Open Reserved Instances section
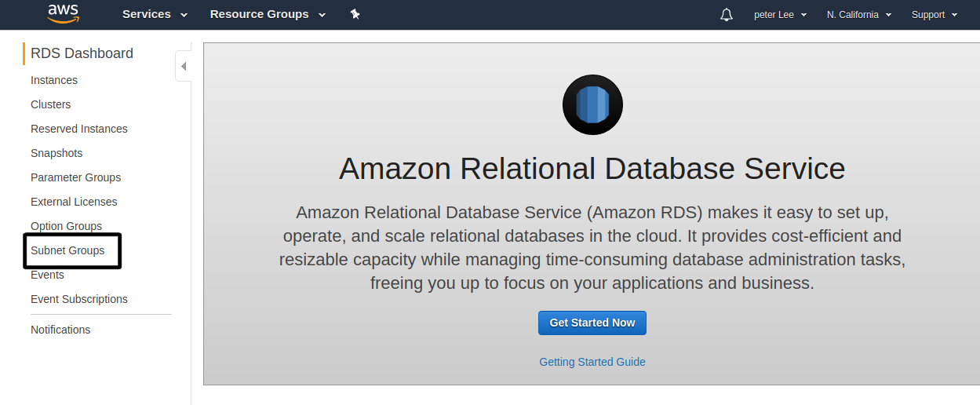This screenshot has height=405, width=980. pyautogui.click(x=78, y=129)
